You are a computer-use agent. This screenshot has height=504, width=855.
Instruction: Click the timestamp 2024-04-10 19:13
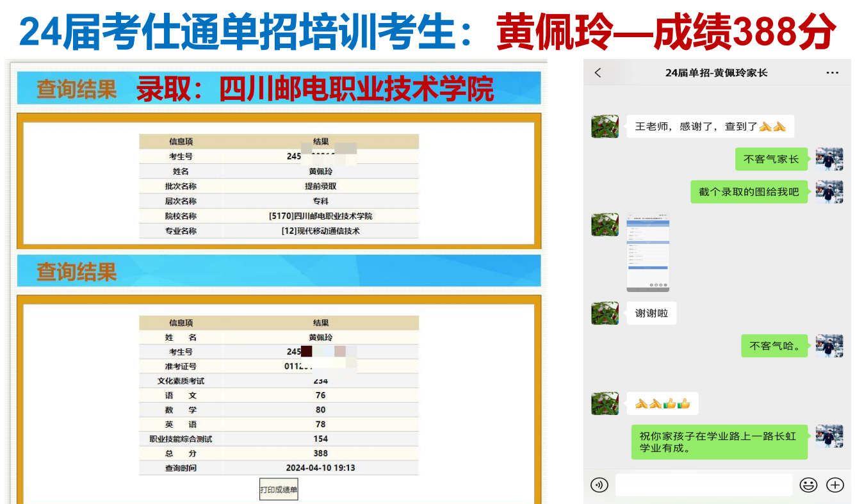click(x=320, y=468)
